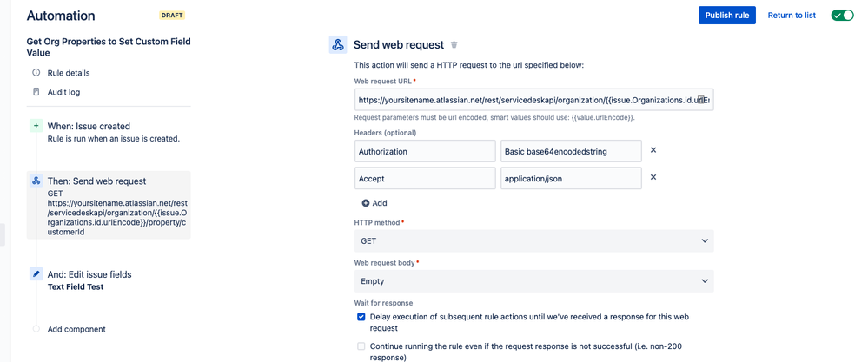
Task: Remove the Accept header row
Action: click(653, 178)
